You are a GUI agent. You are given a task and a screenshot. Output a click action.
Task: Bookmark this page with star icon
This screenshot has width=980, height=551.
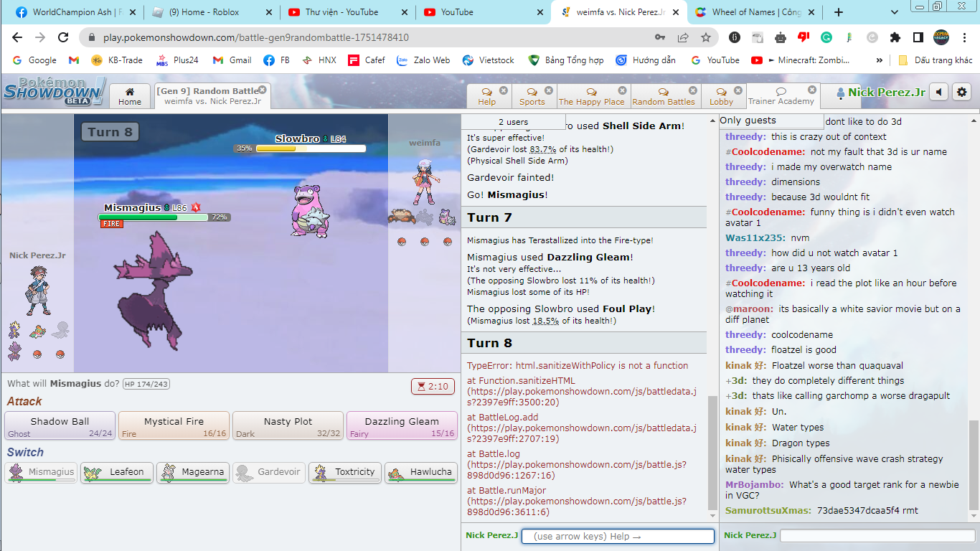click(706, 37)
